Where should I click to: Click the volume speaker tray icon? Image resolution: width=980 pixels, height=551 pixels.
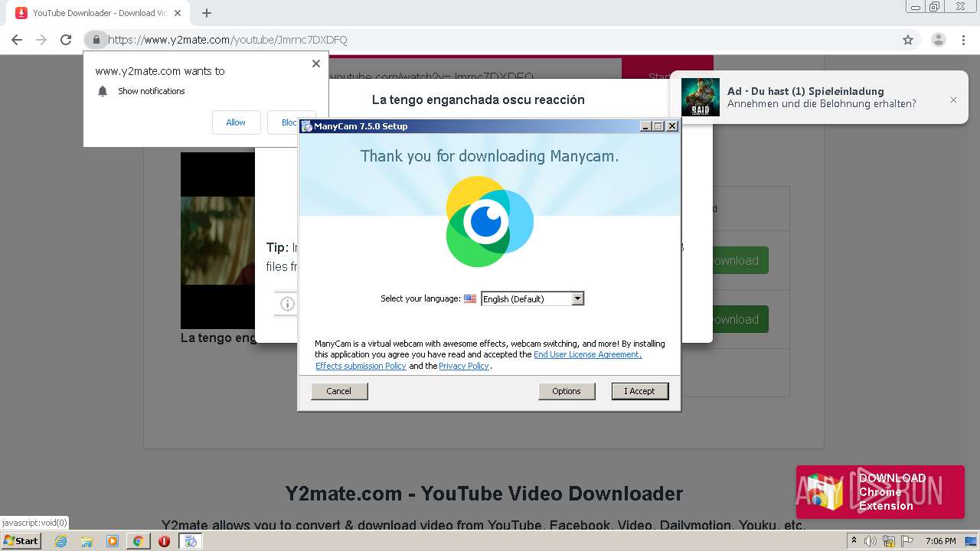click(x=870, y=541)
